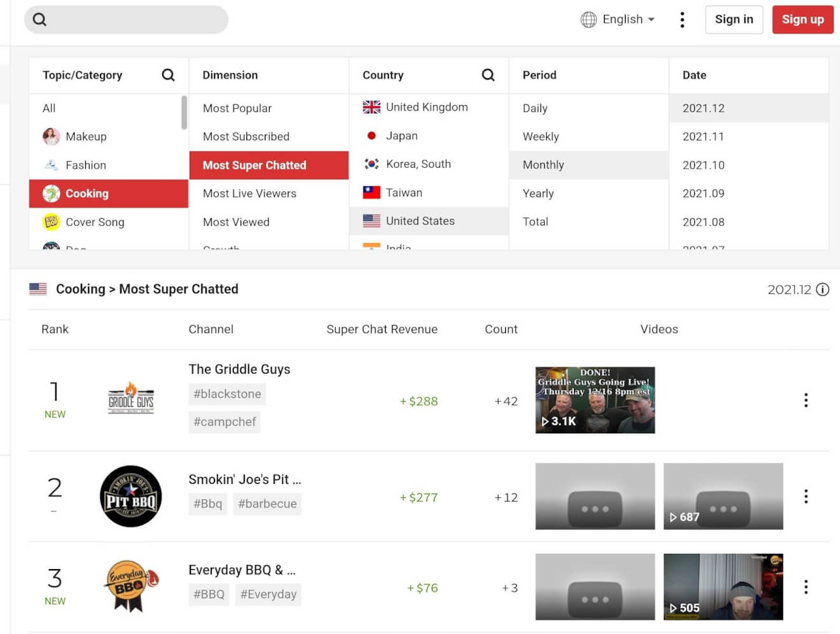Screen dimensions: 840x634
Task: Click the Super Chat Revenue column header
Action: point(382,329)
